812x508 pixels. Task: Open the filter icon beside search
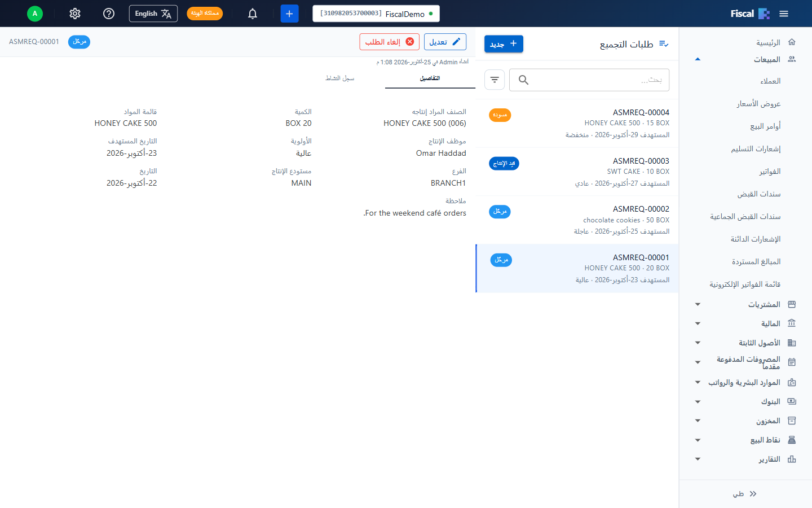[x=495, y=80]
